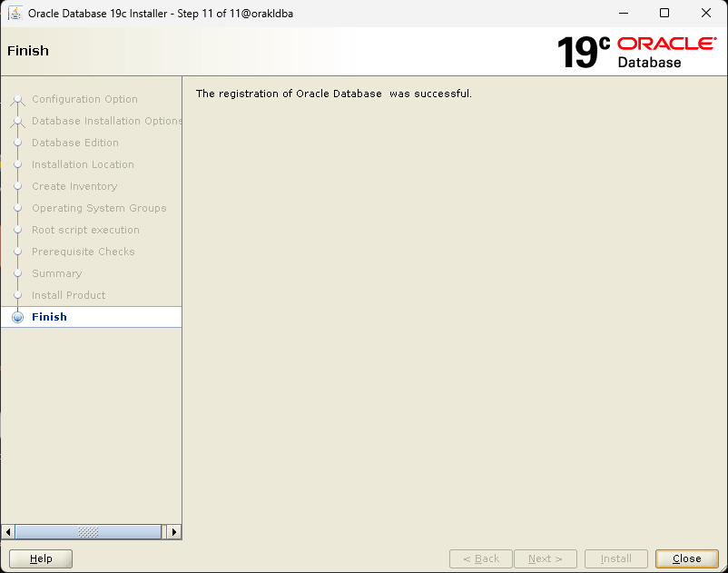
Task: Select the Database Installation Options step
Action: point(107,121)
